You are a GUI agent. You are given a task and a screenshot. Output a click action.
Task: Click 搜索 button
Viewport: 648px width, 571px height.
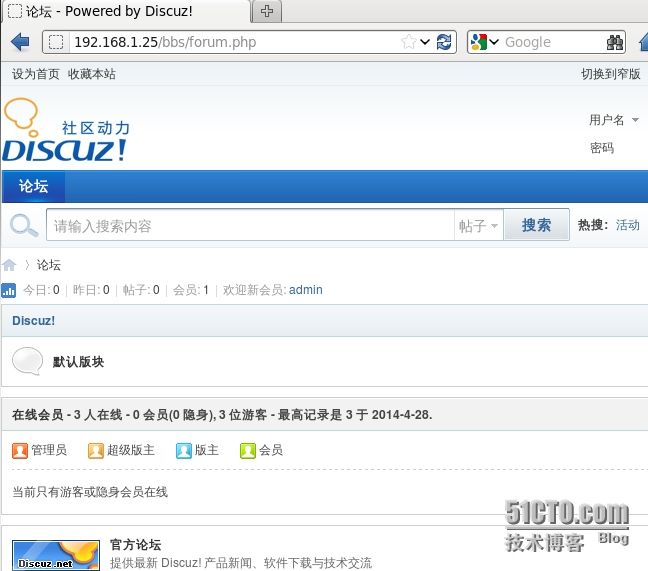[x=536, y=225]
